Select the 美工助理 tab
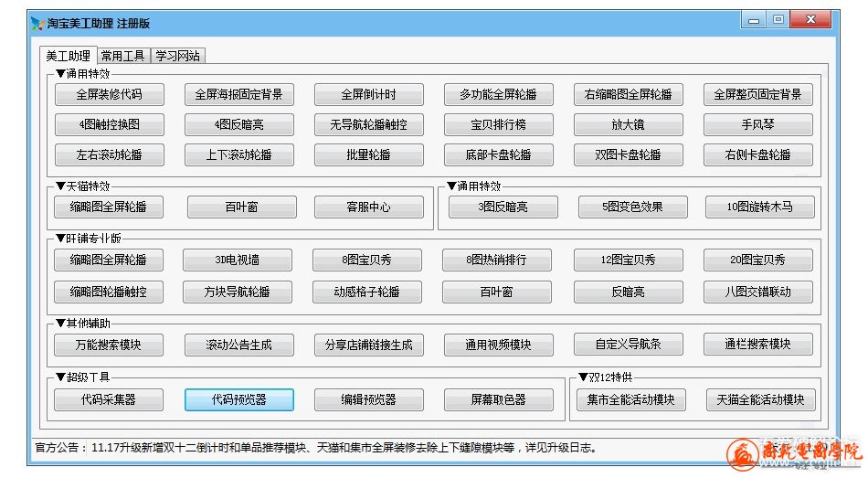Viewport: 868px width, 478px height. [x=69, y=55]
